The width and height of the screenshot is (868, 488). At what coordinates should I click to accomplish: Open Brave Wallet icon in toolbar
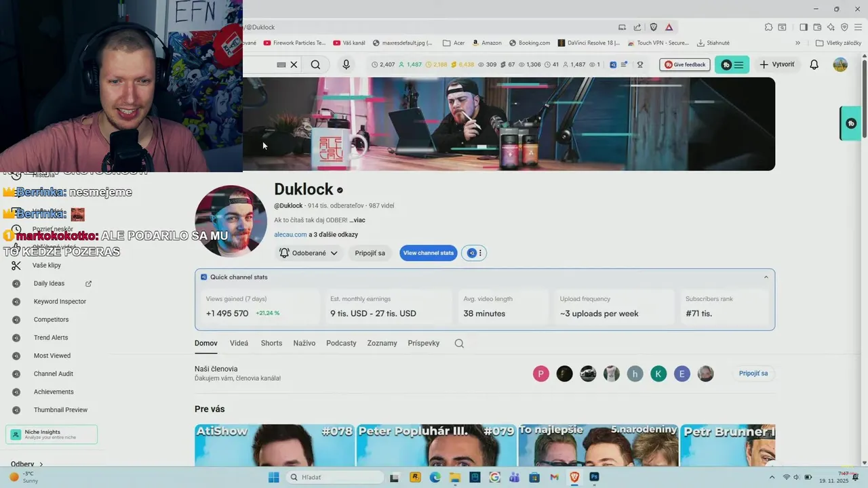(817, 27)
